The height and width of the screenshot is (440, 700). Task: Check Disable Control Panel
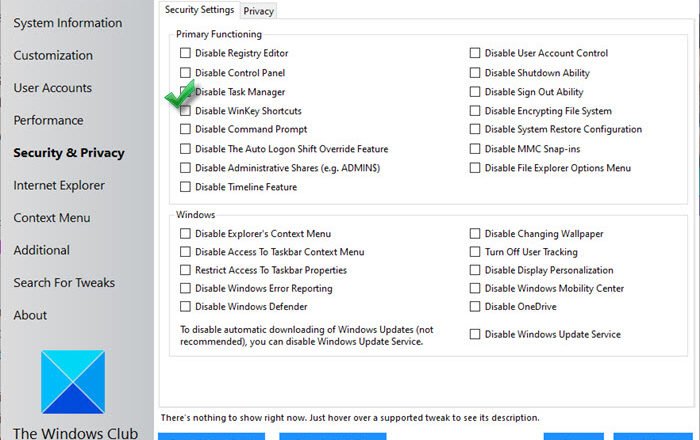[x=185, y=72]
